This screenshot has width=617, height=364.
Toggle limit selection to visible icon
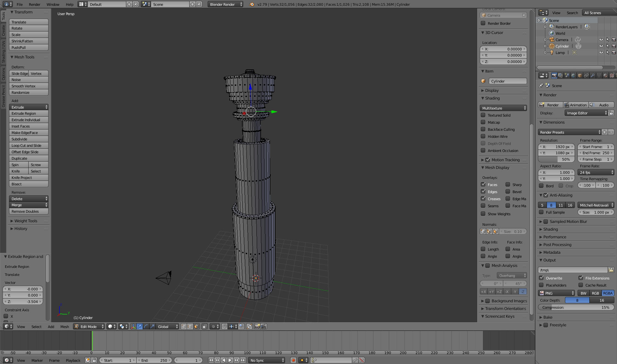pos(205,326)
